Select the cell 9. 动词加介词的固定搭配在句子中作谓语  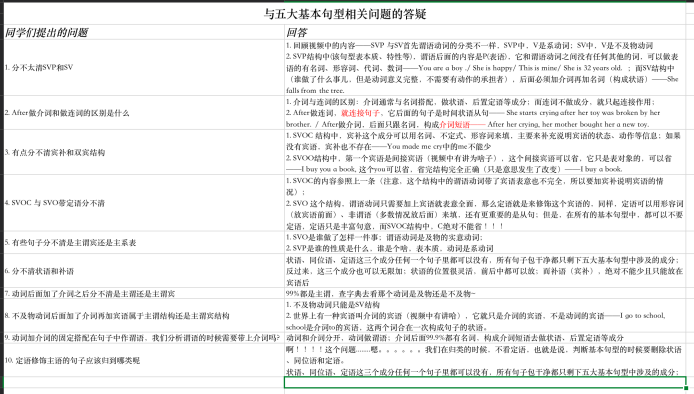tap(144, 338)
